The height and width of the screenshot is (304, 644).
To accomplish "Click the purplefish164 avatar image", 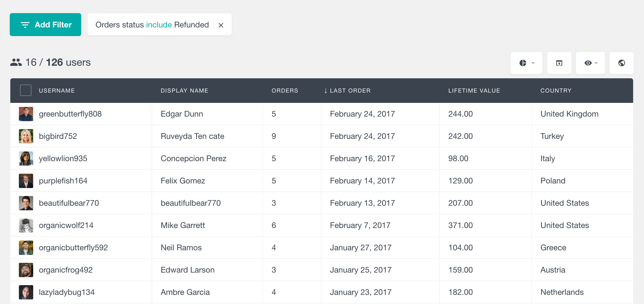I will click(x=26, y=181).
